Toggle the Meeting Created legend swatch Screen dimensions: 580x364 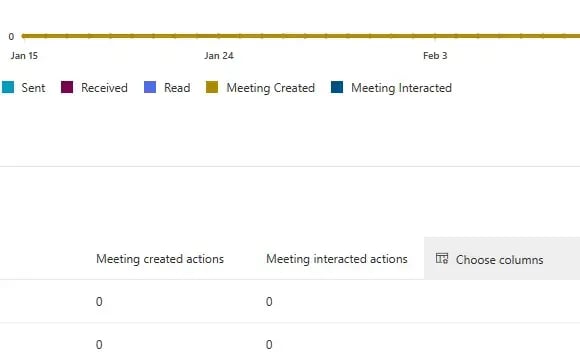coord(212,87)
